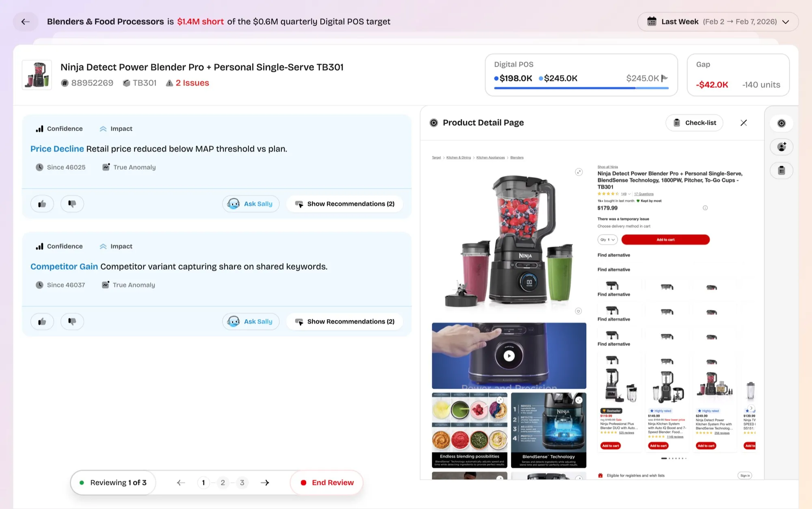Screen dimensions: 812x509
Task: Go back using the top-left arrow
Action: 26,22
